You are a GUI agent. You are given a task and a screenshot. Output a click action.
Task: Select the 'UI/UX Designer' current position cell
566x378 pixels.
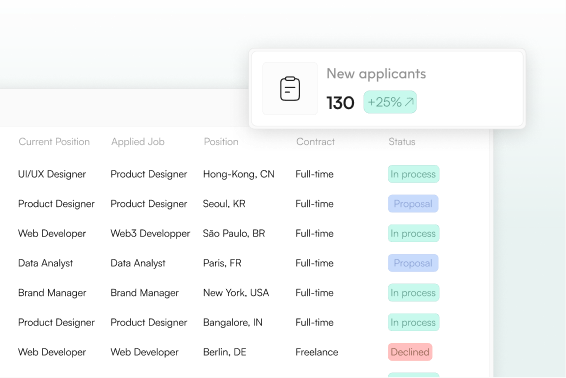[52, 174]
